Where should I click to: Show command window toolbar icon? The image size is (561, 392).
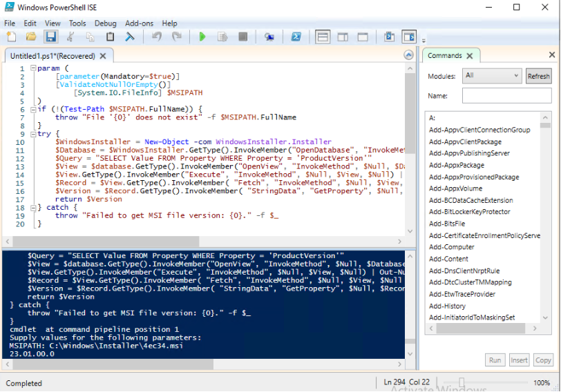coord(389,37)
